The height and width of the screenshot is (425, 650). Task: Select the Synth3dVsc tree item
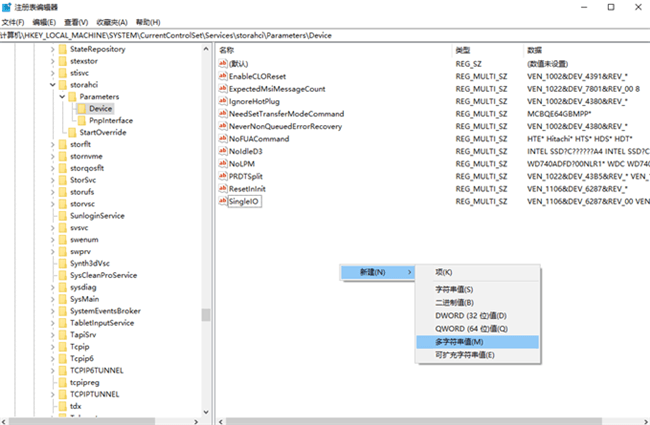point(90,263)
